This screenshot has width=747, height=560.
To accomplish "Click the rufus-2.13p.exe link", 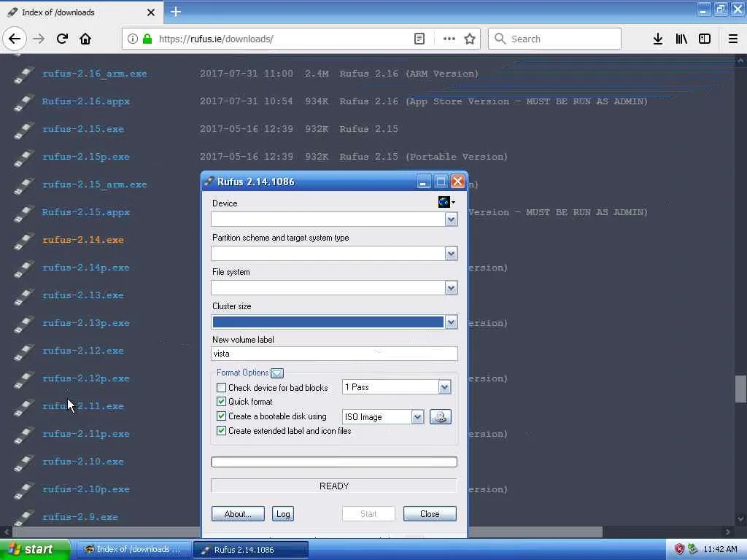I will pyautogui.click(x=86, y=323).
